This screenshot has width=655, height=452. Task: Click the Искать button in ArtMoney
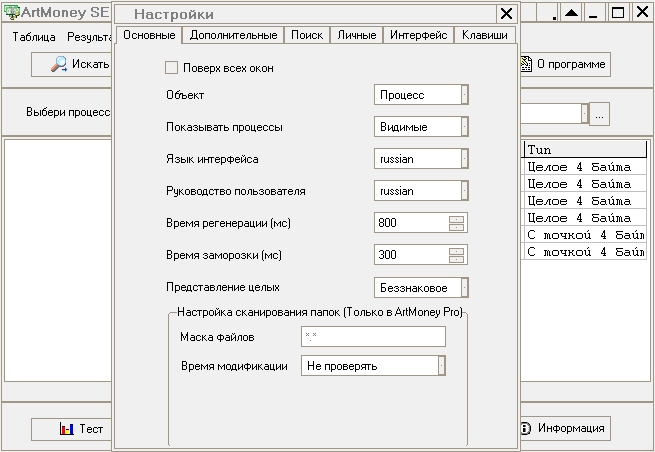pyautogui.click(x=71, y=64)
